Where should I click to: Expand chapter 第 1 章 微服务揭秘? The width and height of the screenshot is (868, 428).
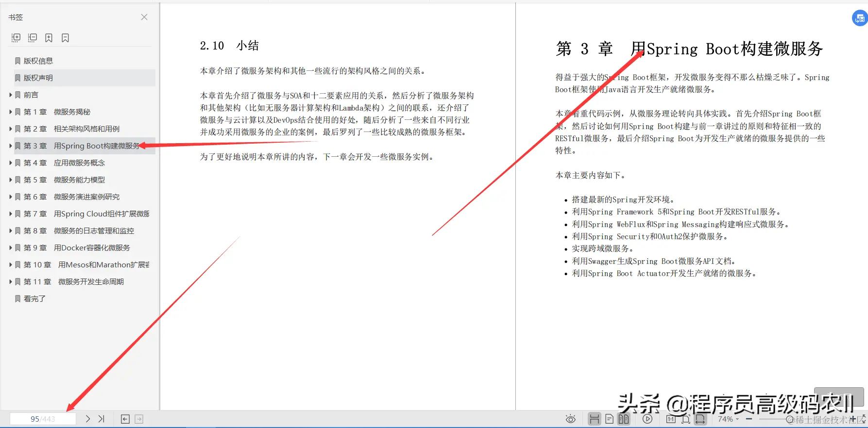pos(11,112)
